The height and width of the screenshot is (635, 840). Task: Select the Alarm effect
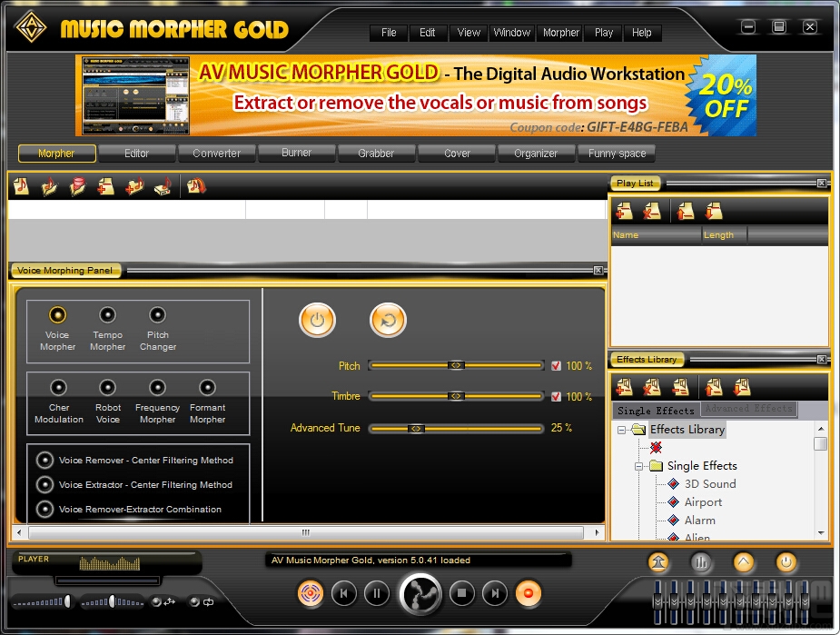pyautogui.click(x=699, y=521)
